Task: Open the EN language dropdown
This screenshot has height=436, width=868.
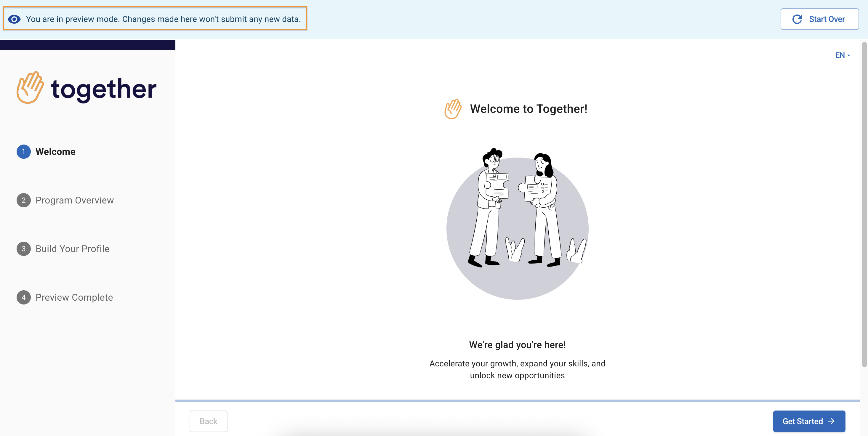Action: [840, 55]
